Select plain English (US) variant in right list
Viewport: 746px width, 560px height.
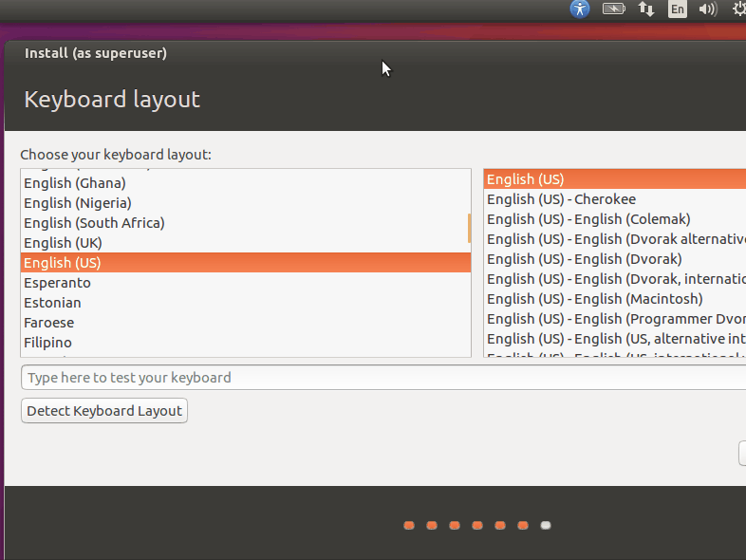(x=615, y=179)
